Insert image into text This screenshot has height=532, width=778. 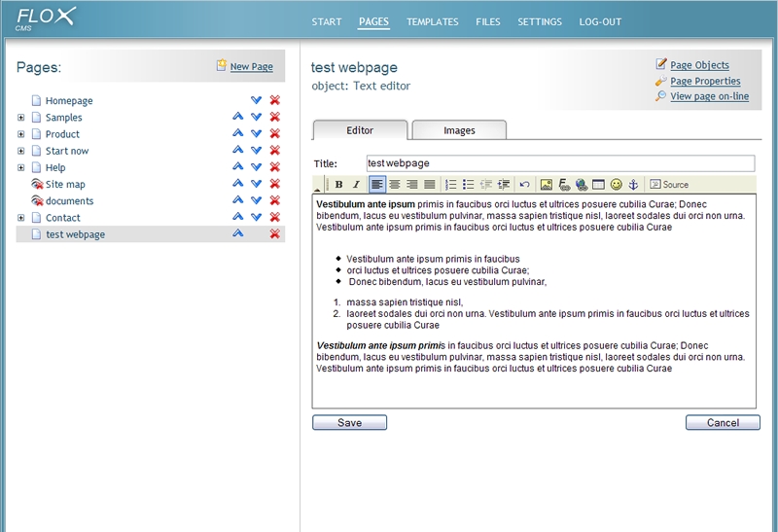[x=547, y=185]
